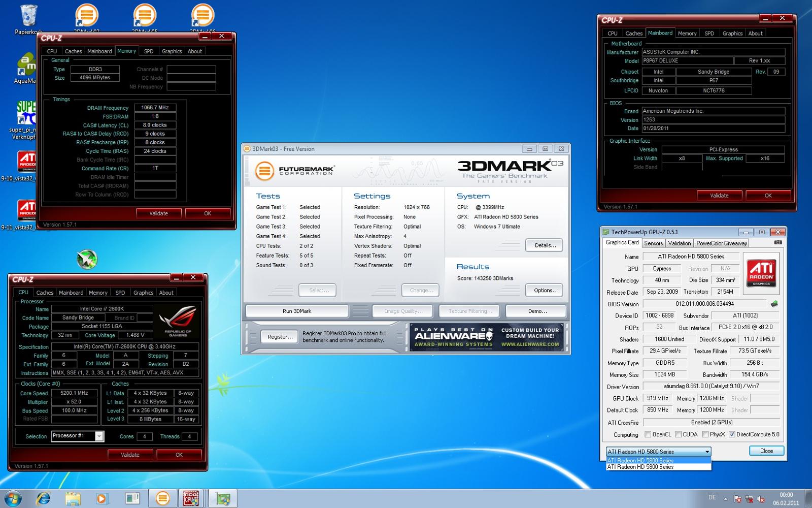
Task: Select the GPU-Z BIOS Version 012.011.000.006.034494 field
Action: click(x=704, y=304)
